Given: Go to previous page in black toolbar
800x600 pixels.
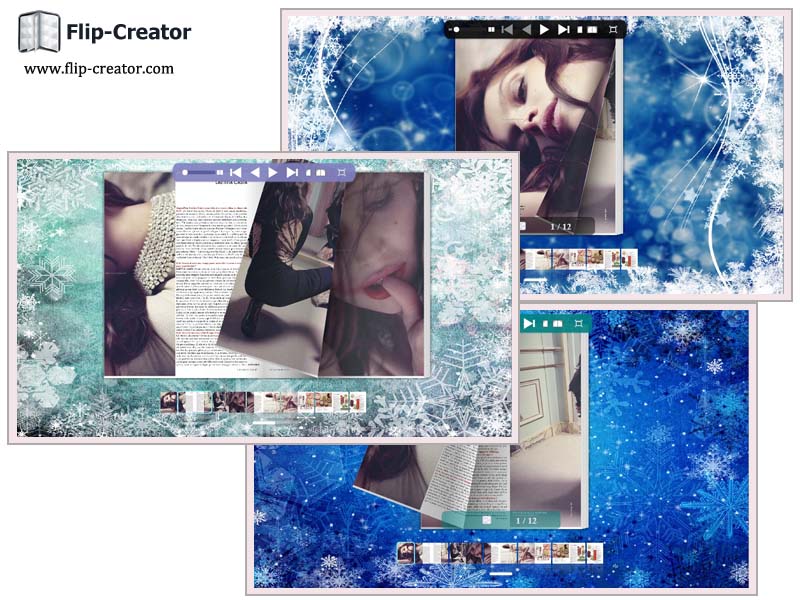Looking at the screenshot, I should (526, 30).
